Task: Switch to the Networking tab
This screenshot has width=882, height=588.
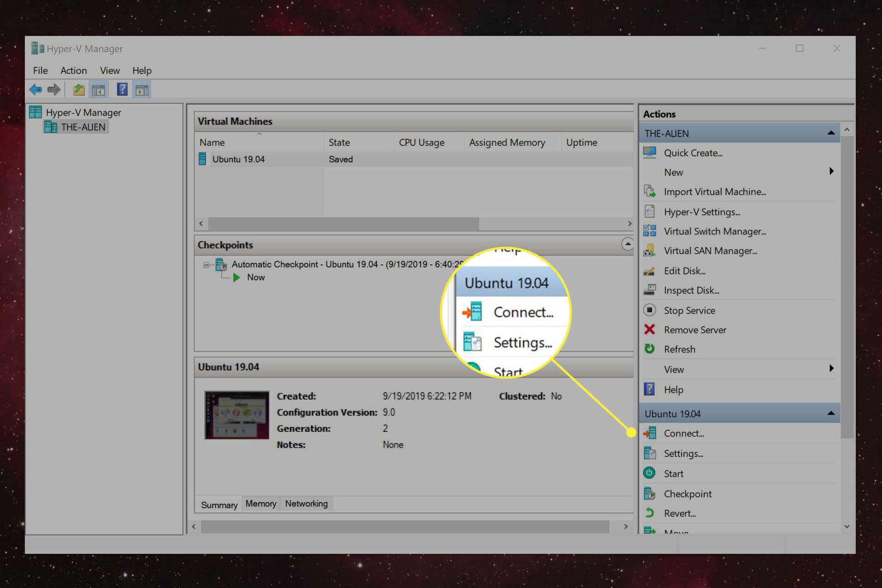Action: pyautogui.click(x=307, y=504)
